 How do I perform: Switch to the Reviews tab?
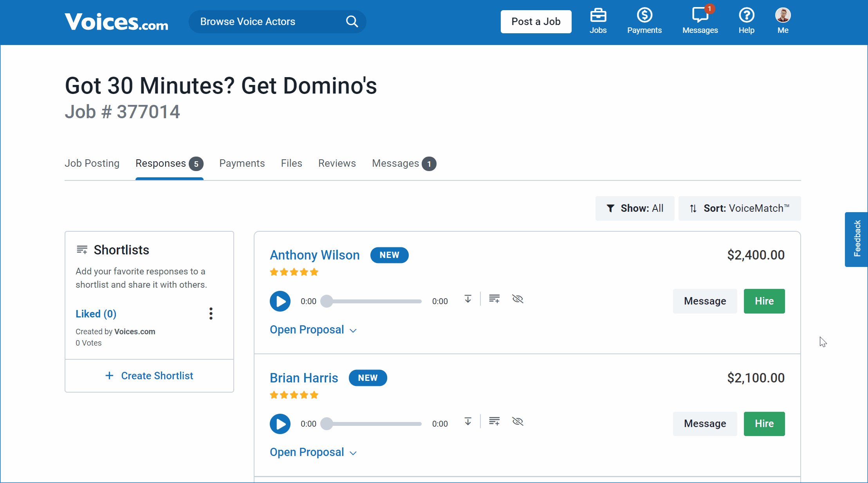[337, 163]
